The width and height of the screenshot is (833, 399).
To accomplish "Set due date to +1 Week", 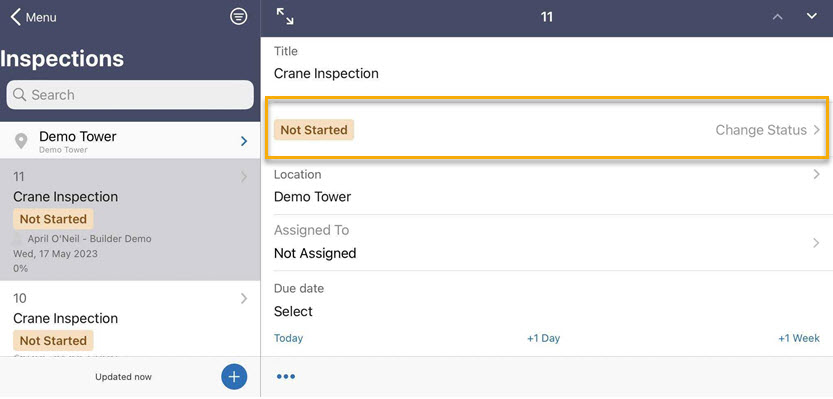I will [x=799, y=338].
